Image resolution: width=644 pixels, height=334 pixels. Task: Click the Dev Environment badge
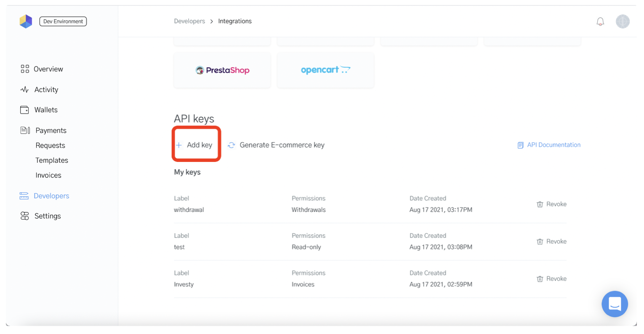[x=63, y=21]
